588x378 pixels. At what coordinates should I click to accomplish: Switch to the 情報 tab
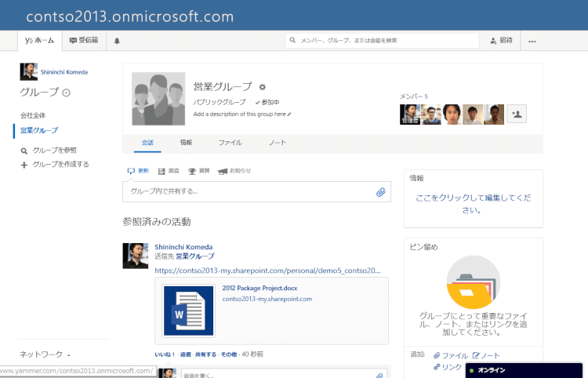pos(186,143)
